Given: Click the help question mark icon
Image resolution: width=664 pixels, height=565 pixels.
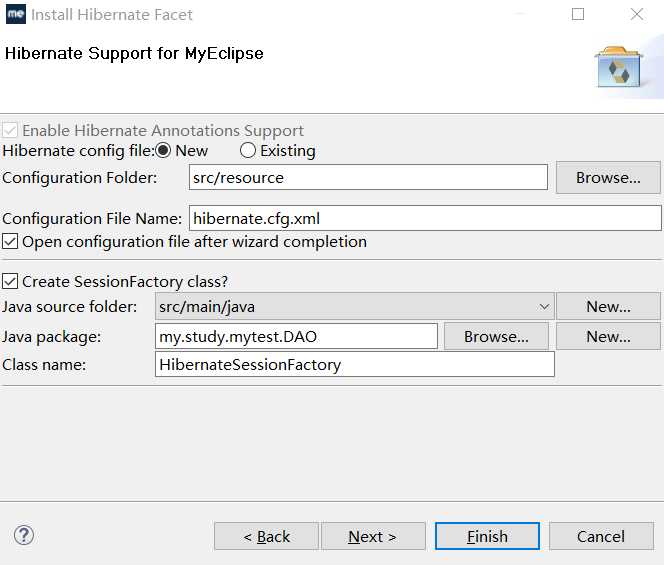Looking at the screenshot, I should 24,535.
